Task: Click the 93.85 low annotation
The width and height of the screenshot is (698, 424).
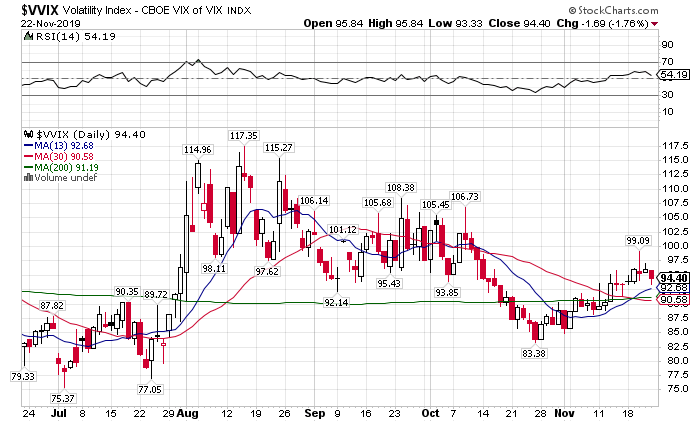Action: (447, 292)
